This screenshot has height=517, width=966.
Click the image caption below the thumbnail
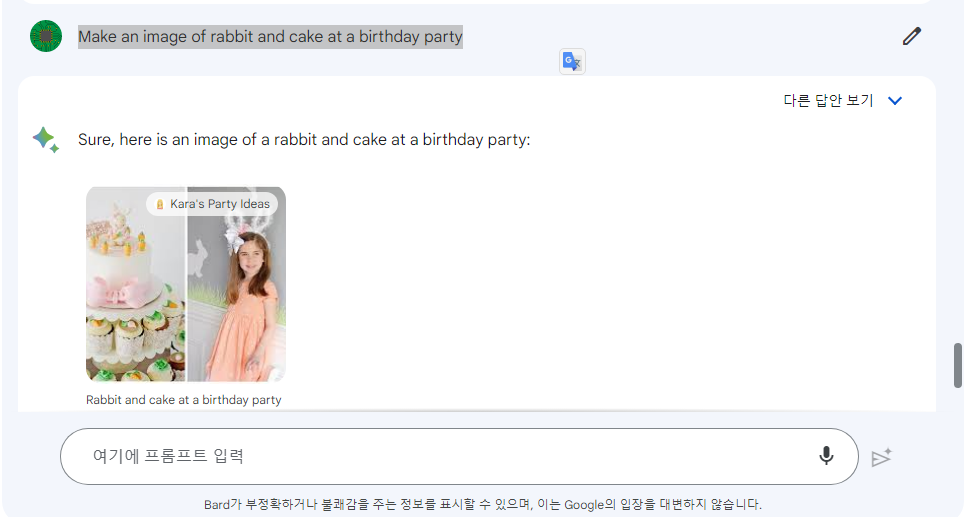(184, 400)
